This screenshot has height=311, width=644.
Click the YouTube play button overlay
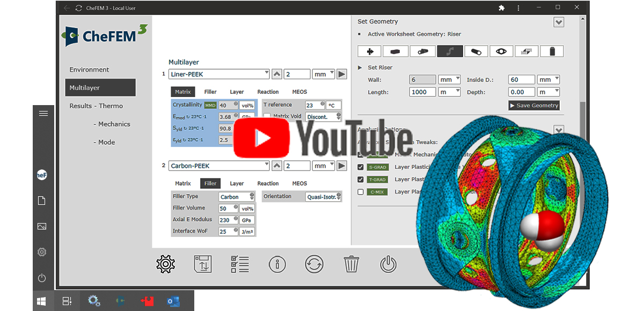[262, 138]
